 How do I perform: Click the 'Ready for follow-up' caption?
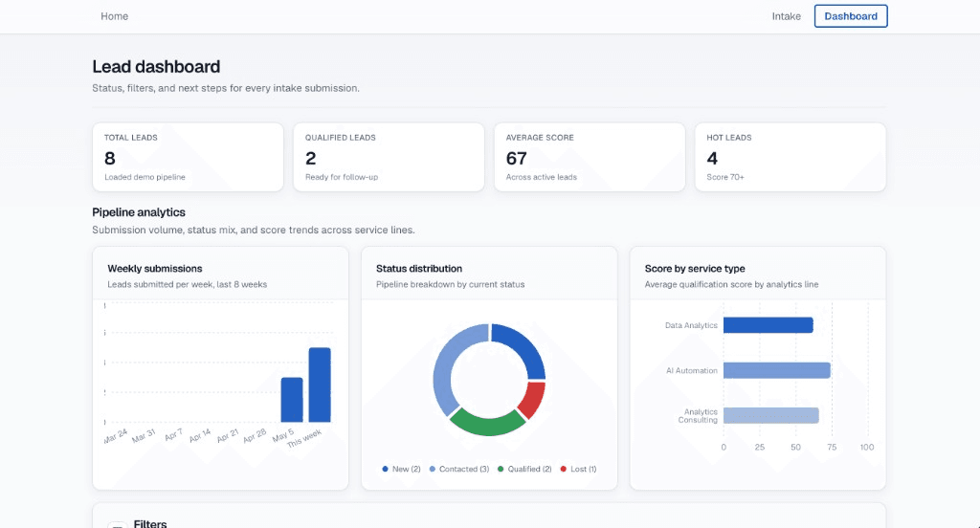point(342,177)
